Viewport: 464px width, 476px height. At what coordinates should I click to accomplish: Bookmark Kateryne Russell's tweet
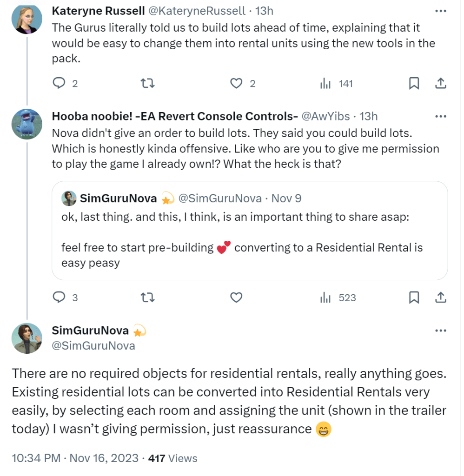[414, 84]
